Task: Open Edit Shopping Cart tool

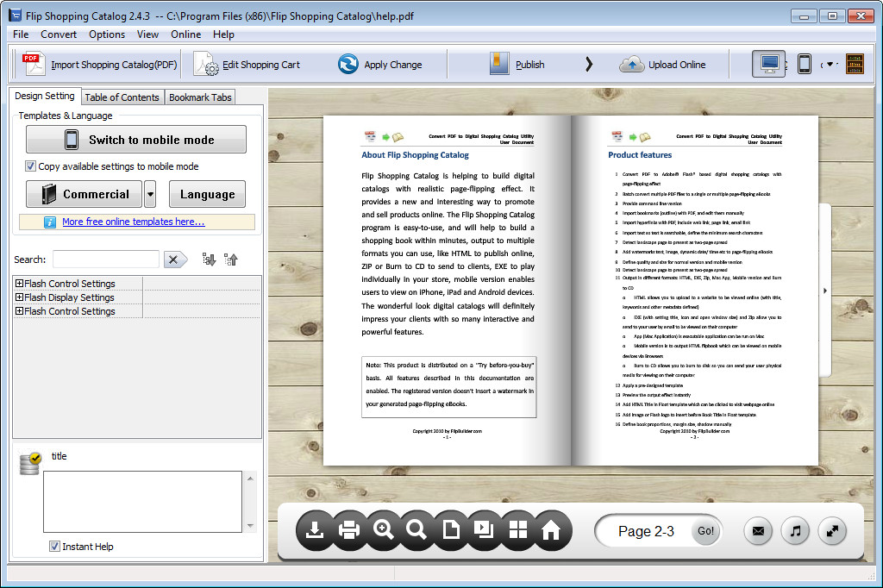Action: tap(247, 65)
